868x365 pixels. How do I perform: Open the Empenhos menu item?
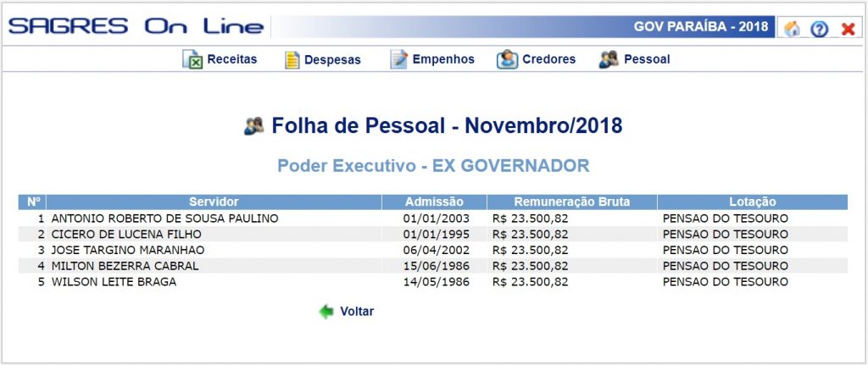443,59
